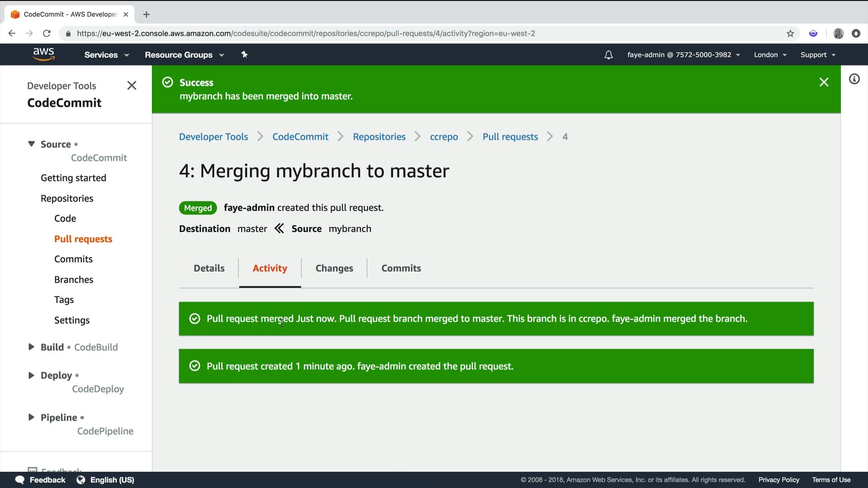
Task: Open the Services dropdown menu
Action: coord(106,55)
